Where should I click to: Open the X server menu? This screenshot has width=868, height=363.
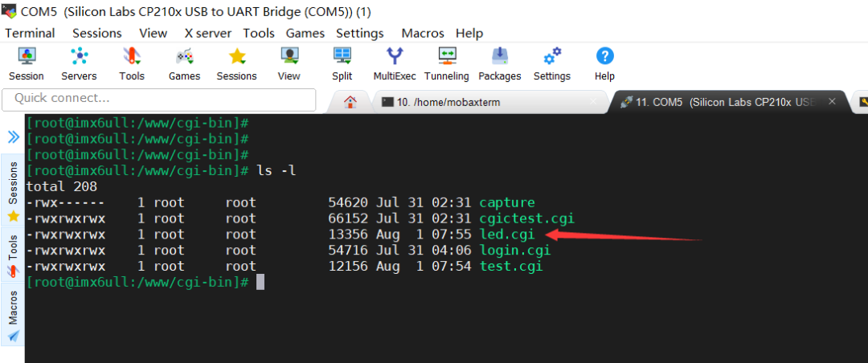(x=207, y=33)
